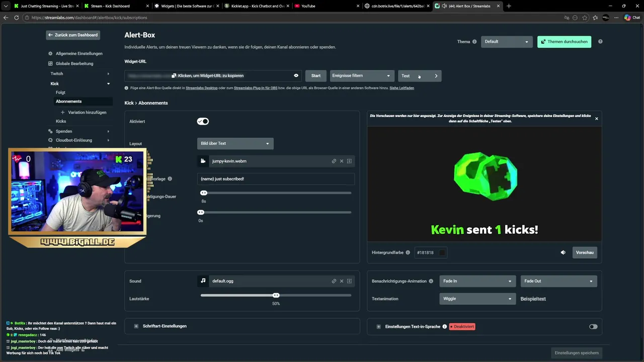Click the help question mark icon near Themen durchsuchen
644x362 pixels.
tap(600, 42)
